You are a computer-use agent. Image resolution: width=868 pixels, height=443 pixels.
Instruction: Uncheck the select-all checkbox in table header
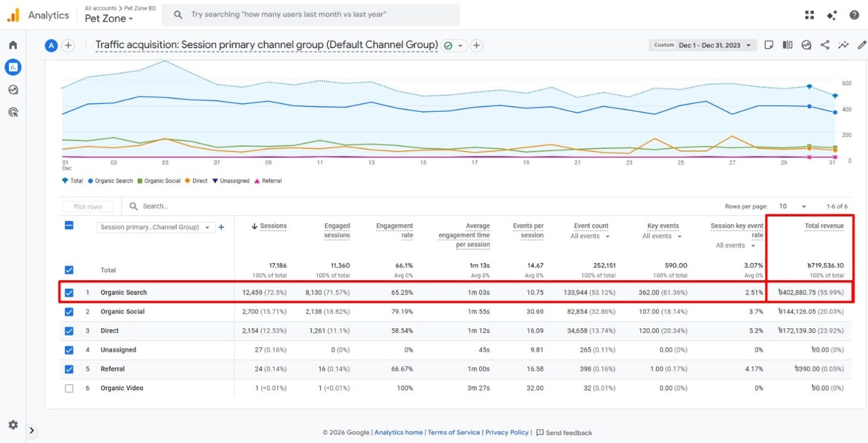click(x=69, y=225)
